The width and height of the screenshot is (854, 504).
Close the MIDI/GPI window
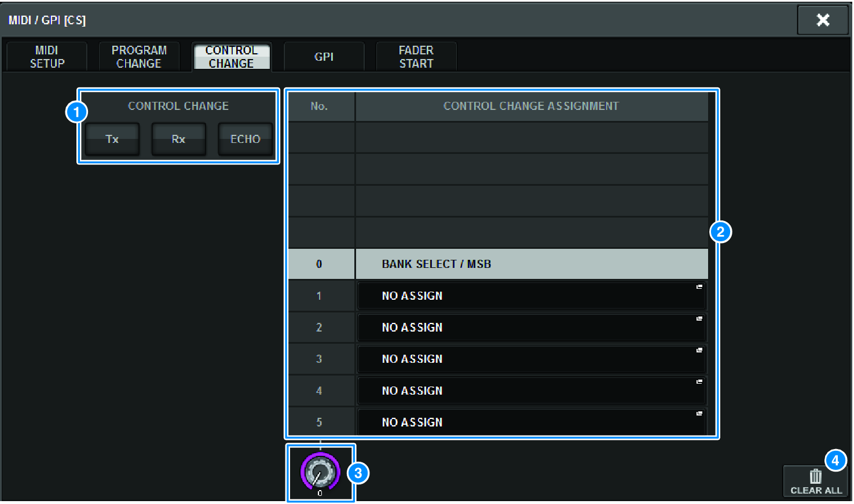[823, 20]
